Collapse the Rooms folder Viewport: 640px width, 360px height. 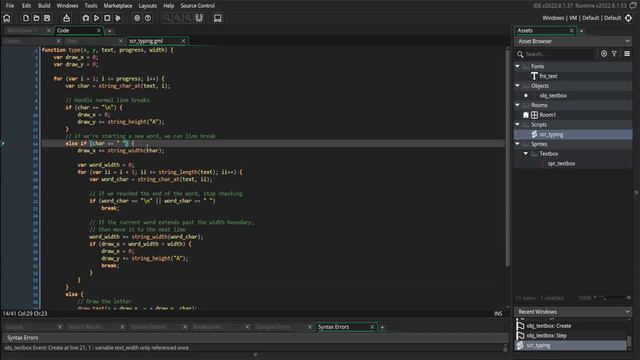coord(518,105)
